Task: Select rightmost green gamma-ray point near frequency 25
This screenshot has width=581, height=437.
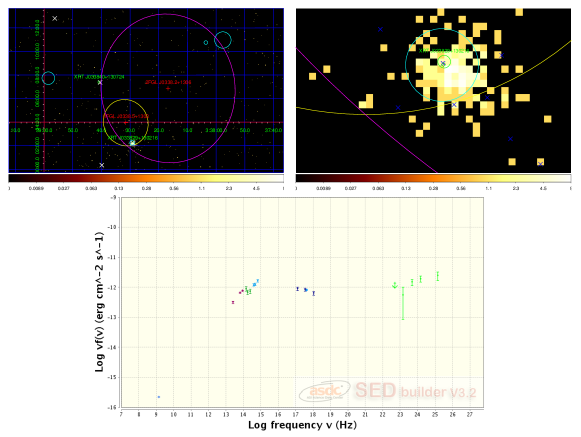Action: click(x=438, y=276)
